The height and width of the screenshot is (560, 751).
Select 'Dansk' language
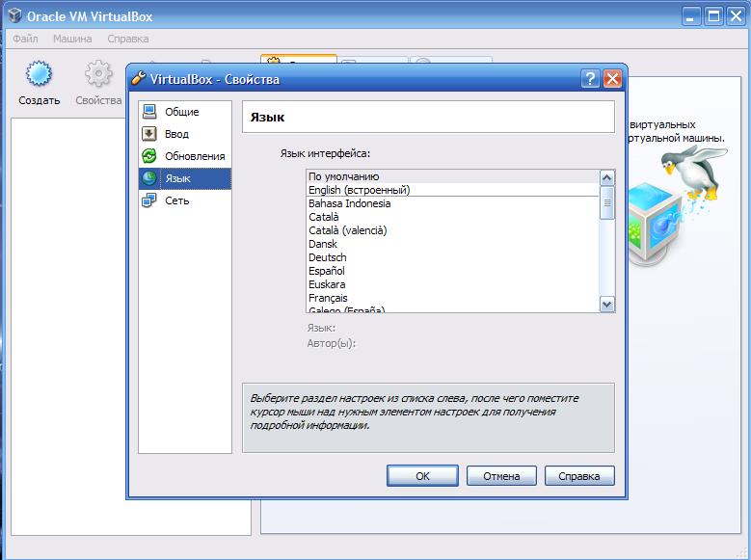[452, 244]
